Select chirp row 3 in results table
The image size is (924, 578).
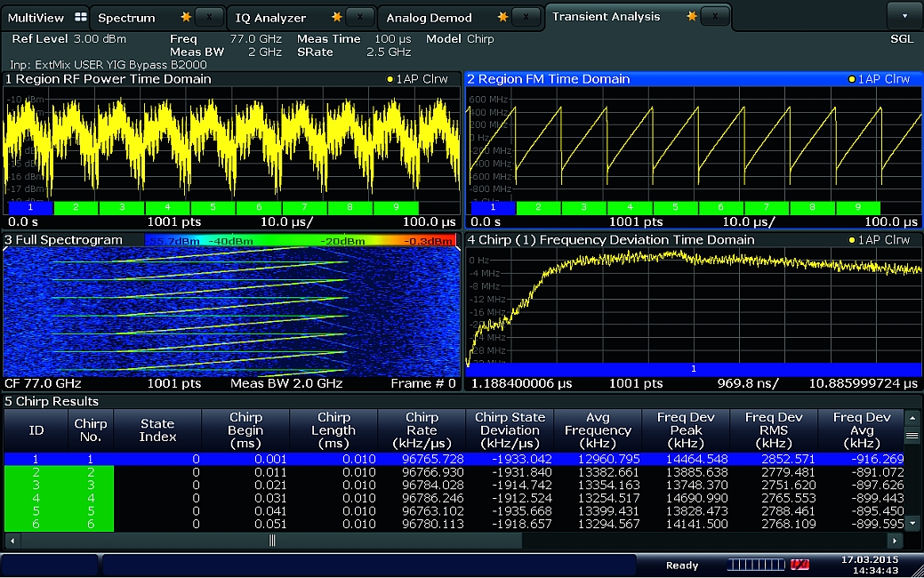pyautogui.click(x=36, y=485)
